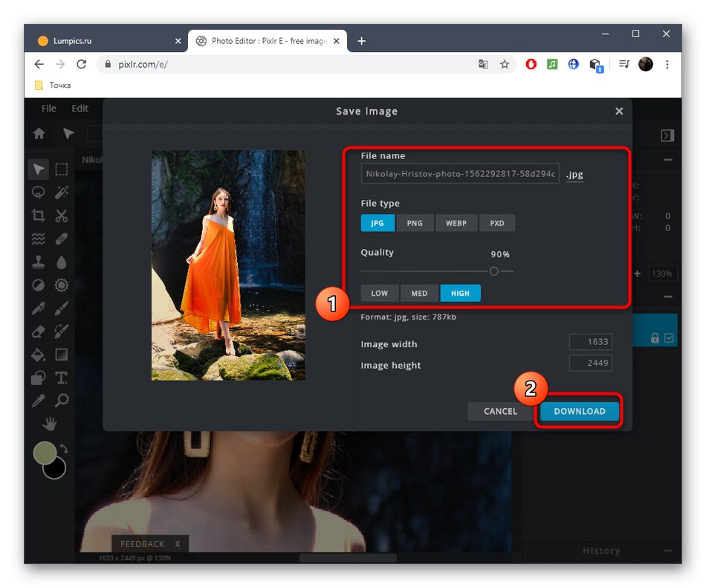Select the Cutout scissors tool
Screen dimensions: 706x588
pos(62,216)
